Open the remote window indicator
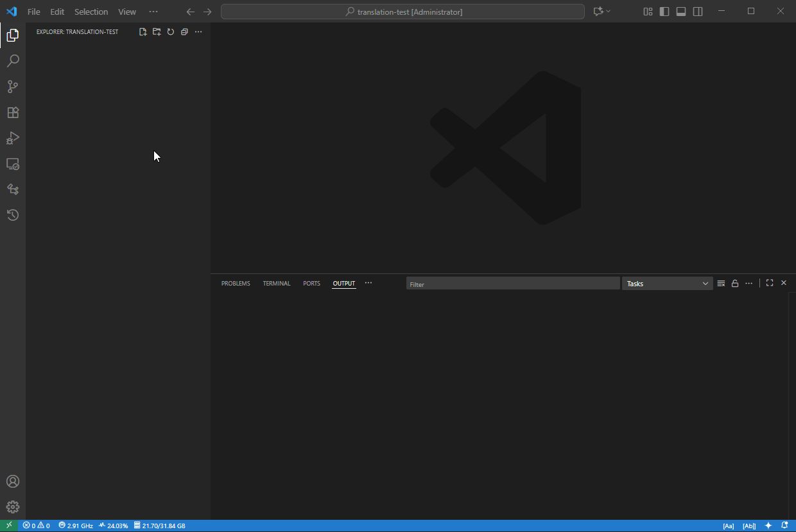The image size is (796, 532). tap(9, 526)
